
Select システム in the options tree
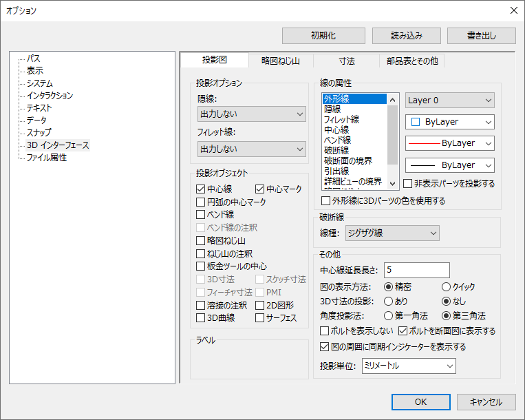[x=40, y=83]
